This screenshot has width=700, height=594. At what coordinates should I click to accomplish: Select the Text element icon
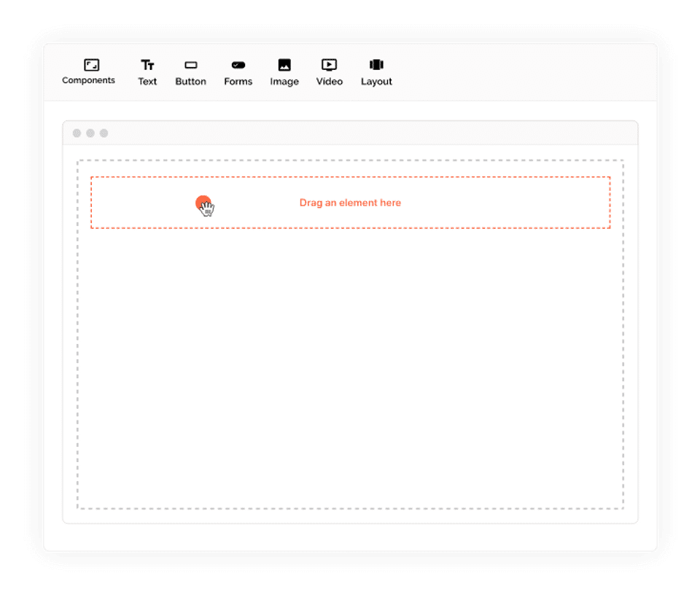(x=147, y=65)
